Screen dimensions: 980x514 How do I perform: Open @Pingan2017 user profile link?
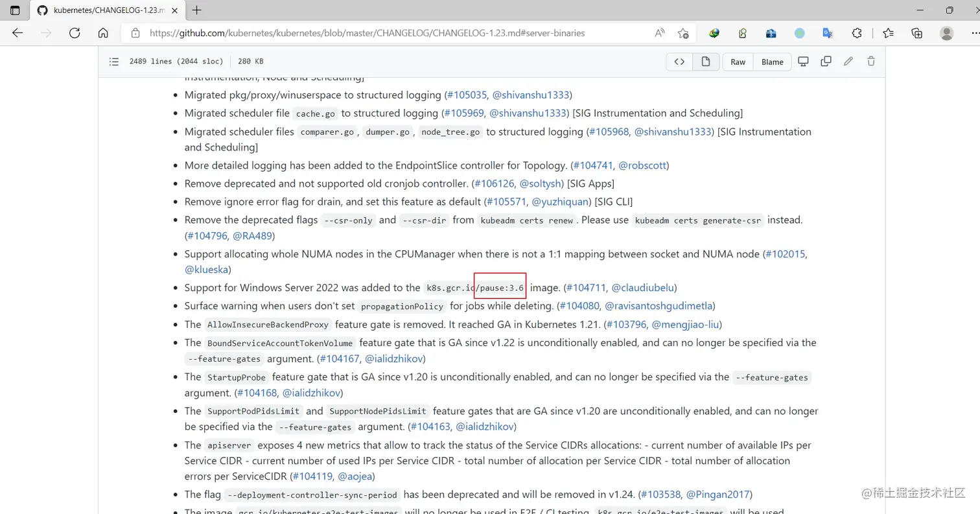[717, 495]
